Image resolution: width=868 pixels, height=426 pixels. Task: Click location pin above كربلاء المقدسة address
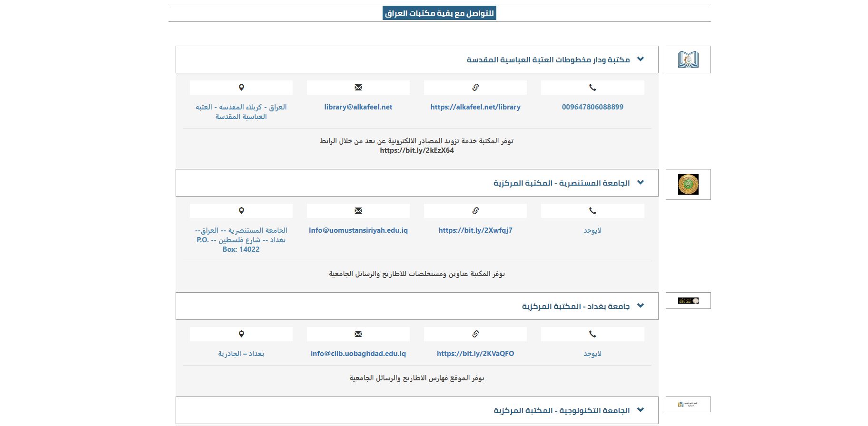click(241, 87)
